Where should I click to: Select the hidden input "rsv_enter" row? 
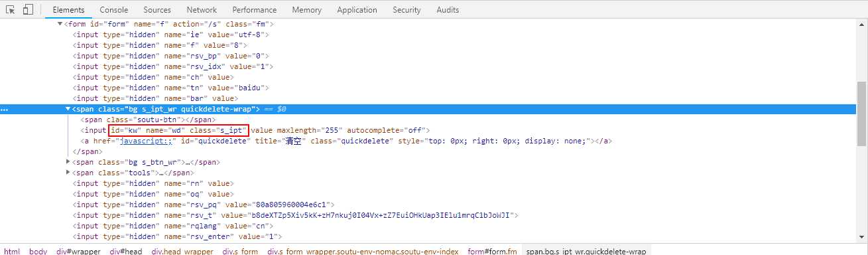(x=178, y=236)
